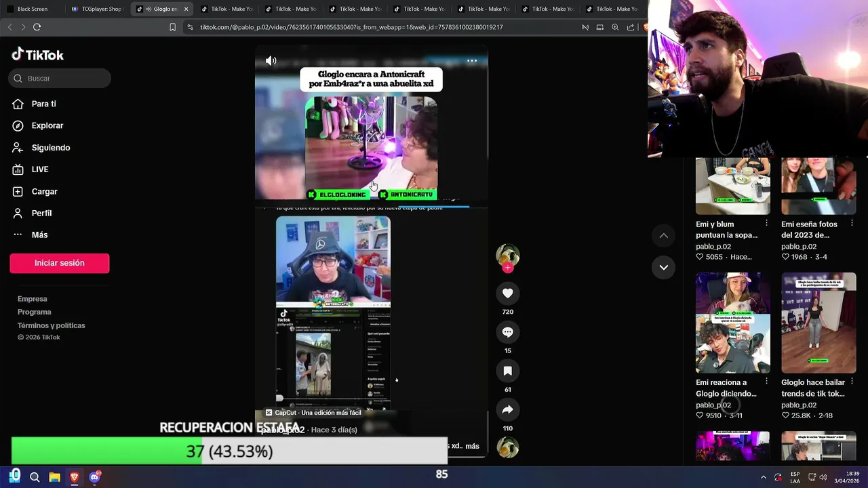Open 'Emi reaciona a Gloglo diciendo' thumbnail
This screenshot has width=868, height=488.
[733, 323]
